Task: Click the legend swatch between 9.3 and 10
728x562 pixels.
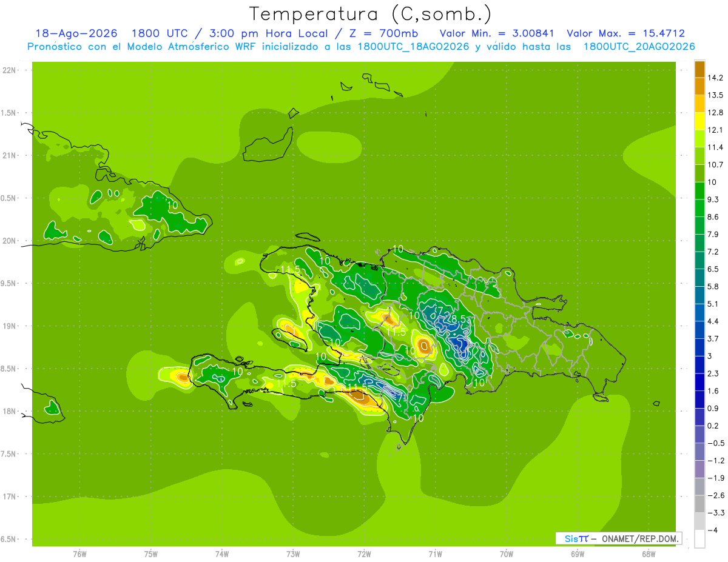Action: point(699,190)
